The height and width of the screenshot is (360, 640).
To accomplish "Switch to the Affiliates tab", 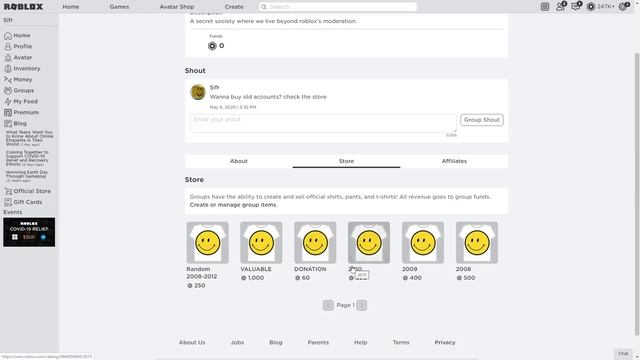I will tap(454, 161).
